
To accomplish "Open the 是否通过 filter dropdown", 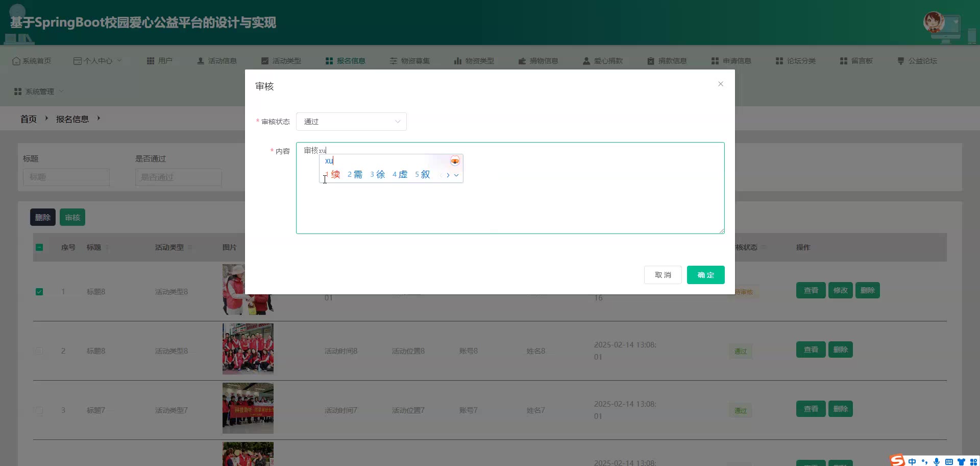I will [x=179, y=177].
